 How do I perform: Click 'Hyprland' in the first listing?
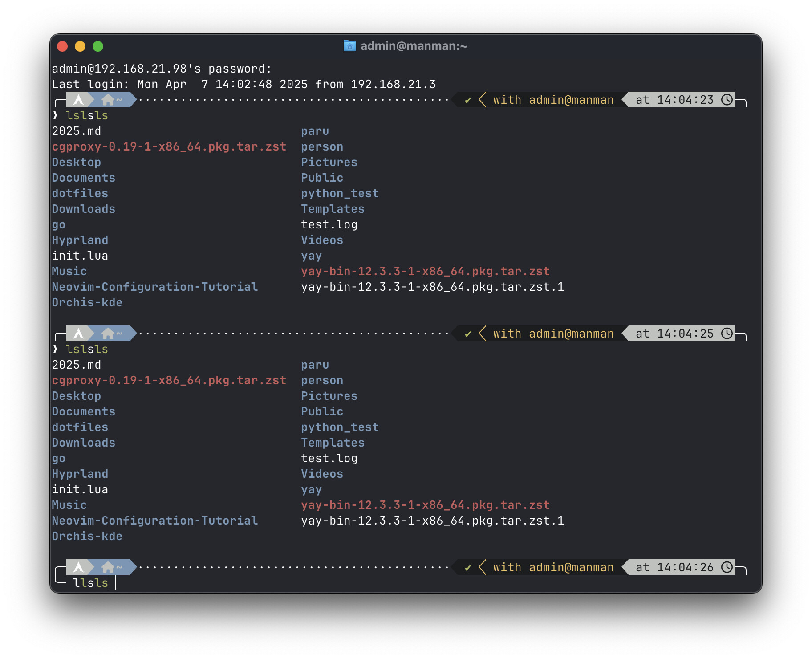coord(80,240)
